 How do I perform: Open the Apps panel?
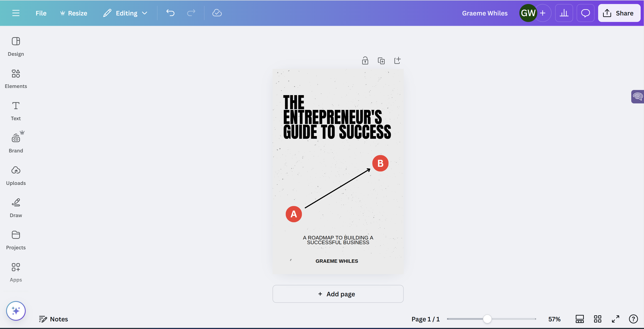pos(15,271)
